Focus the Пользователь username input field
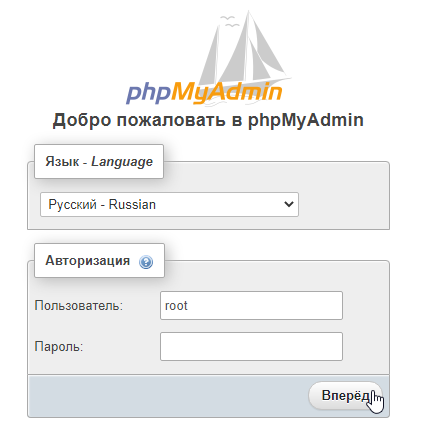 point(251,305)
